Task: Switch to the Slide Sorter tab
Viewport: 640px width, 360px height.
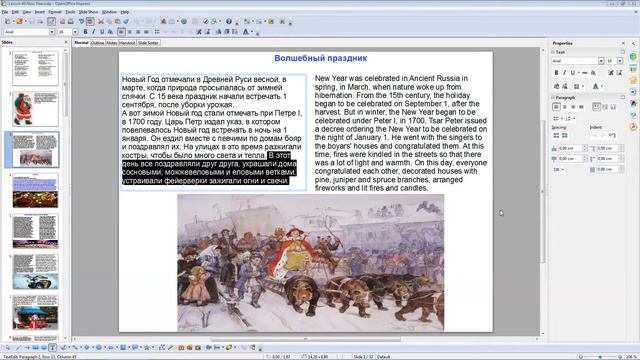Action: coord(148,43)
